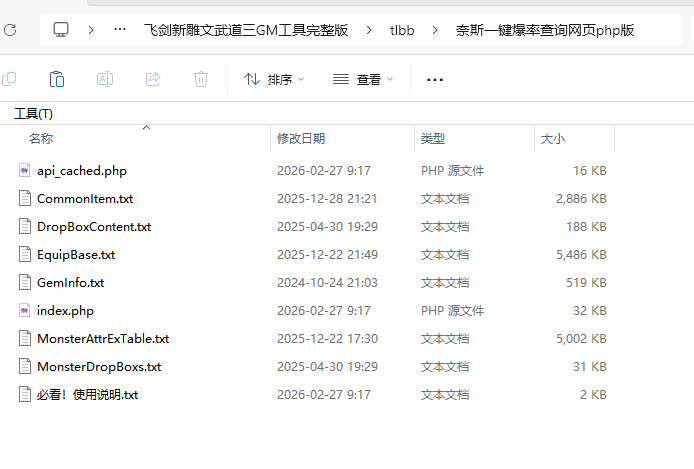The image size is (694, 469).
Task: Click the delete trash can icon
Action: point(201,79)
